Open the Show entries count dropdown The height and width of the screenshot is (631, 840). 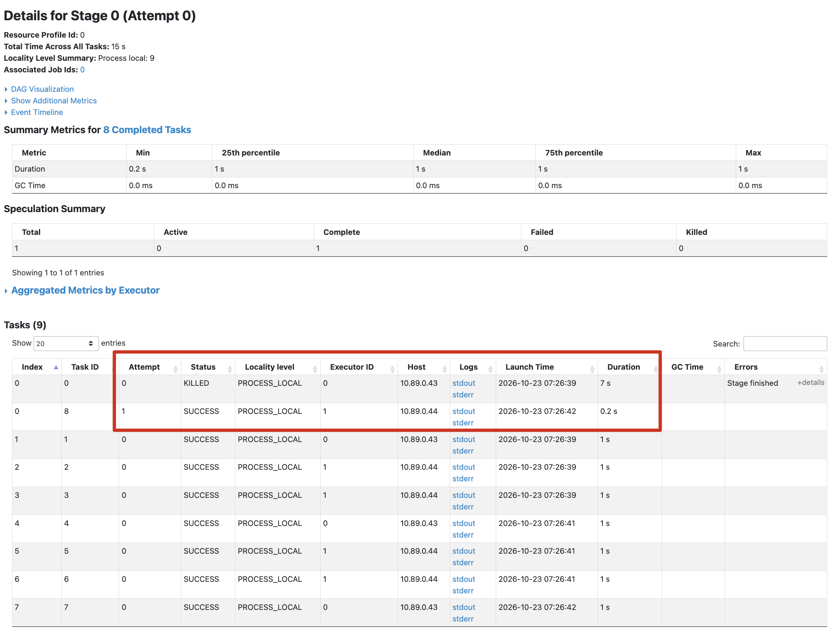point(66,344)
